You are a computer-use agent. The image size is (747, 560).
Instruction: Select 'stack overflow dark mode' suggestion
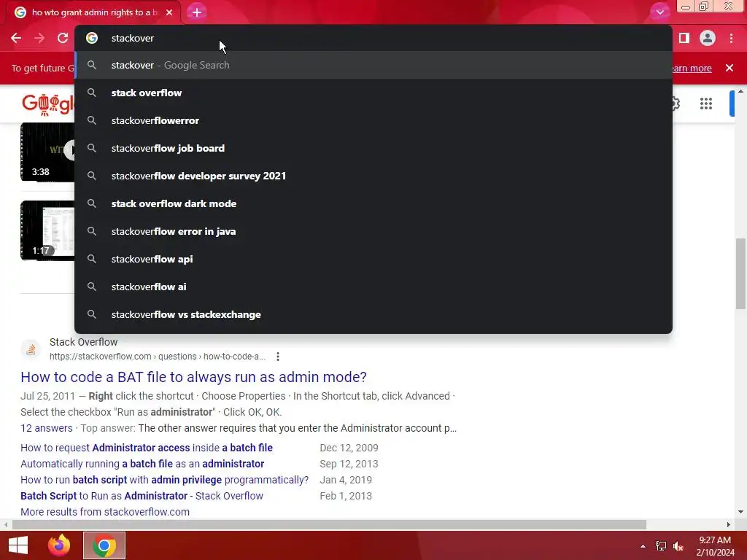click(x=373, y=203)
